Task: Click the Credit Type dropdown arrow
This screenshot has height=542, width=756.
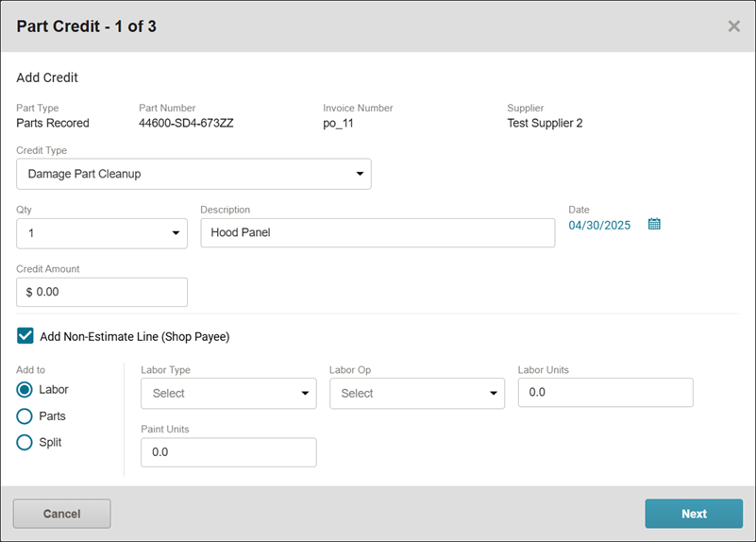Action: tap(360, 174)
